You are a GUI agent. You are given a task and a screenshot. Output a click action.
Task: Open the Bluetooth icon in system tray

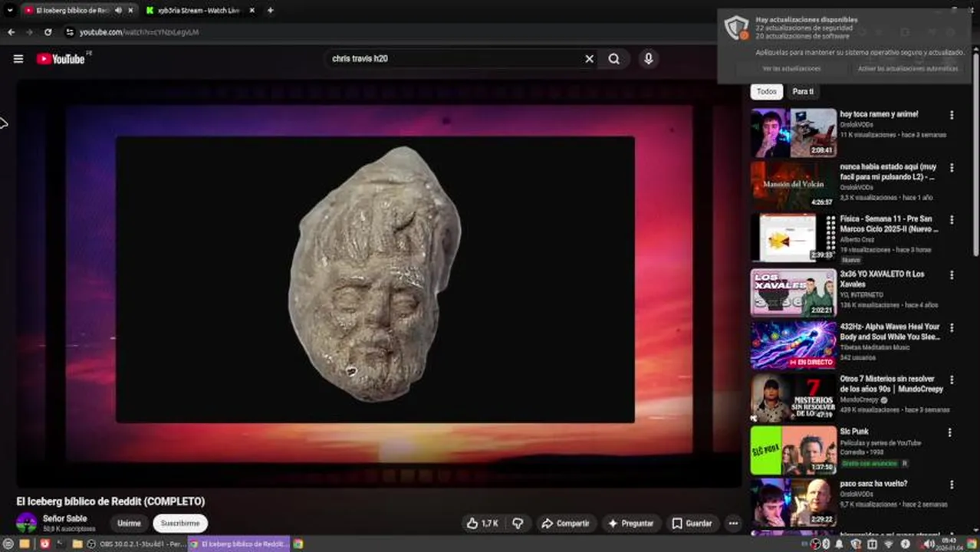pyautogui.click(x=826, y=544)
